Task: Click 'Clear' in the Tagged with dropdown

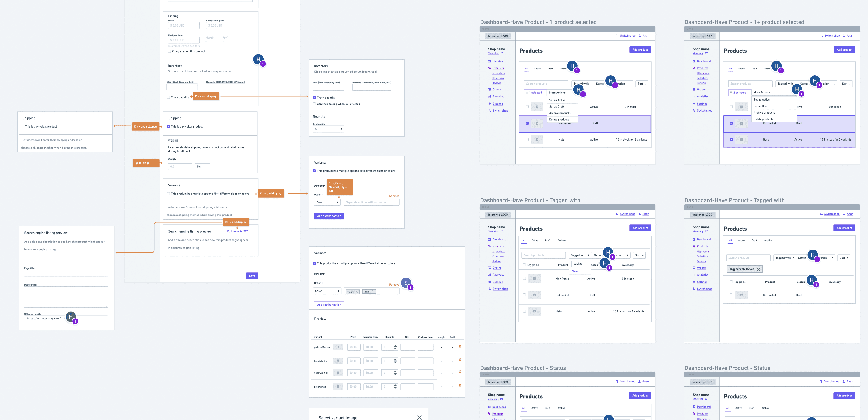Action: tap(575, 271)
